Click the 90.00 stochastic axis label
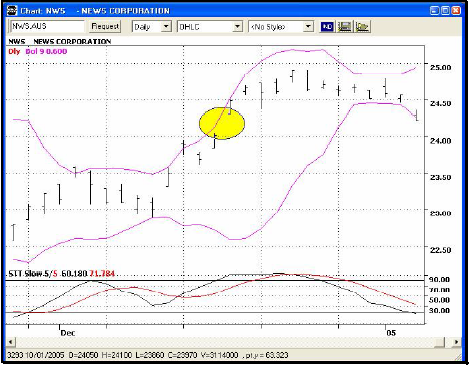This screenshot has height=366, width=469. (x=439, y=279)
